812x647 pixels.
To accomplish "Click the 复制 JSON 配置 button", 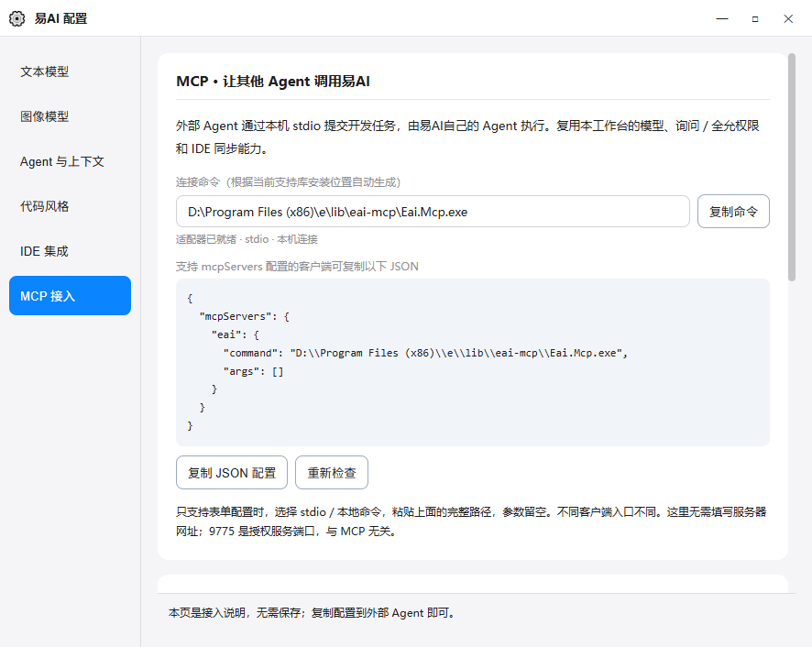I will click(232, 473).
